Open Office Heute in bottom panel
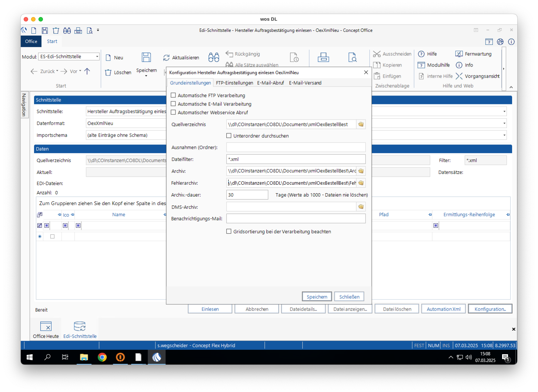Viewport: 538px width, 392px height. 46,330
